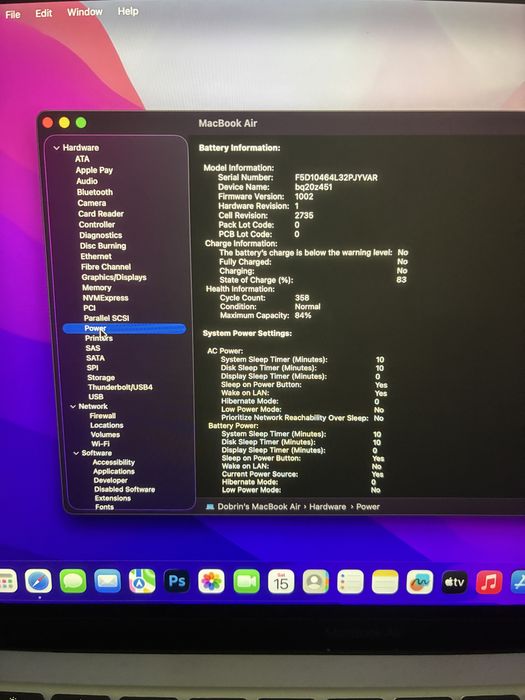
Task: Click the Maximum Capacity 84% value
Action: tap(303, 315)
